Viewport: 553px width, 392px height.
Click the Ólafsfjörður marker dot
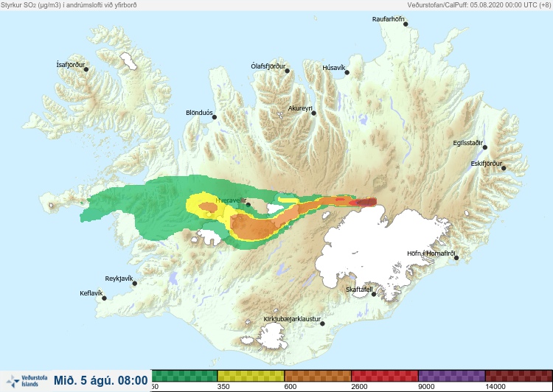[x=287, y=71]
